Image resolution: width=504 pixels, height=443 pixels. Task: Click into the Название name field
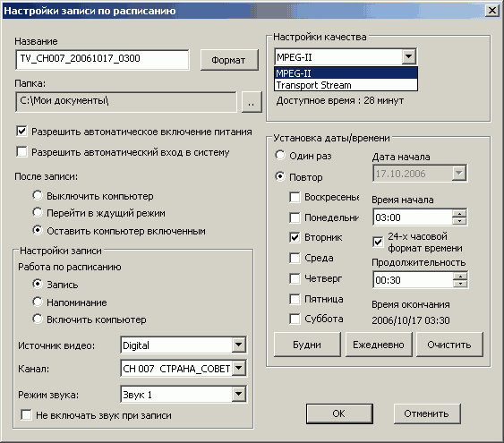click(x=102, y=59)
